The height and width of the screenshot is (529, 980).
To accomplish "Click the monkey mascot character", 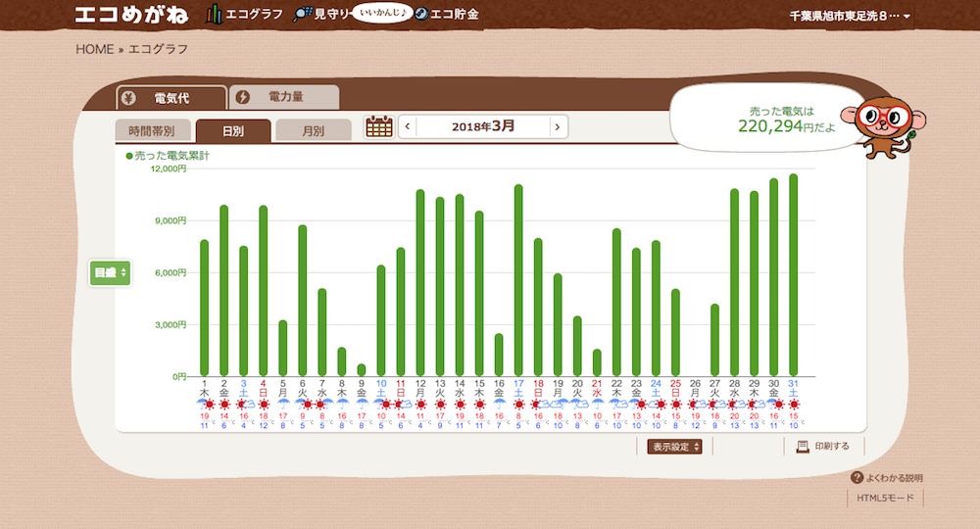I will click(x=883, y=126).
